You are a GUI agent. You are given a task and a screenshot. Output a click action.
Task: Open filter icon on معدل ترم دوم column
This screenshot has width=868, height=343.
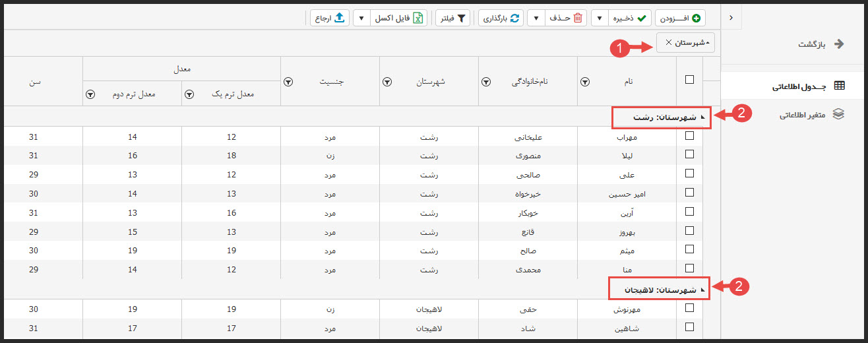point(90,94)
